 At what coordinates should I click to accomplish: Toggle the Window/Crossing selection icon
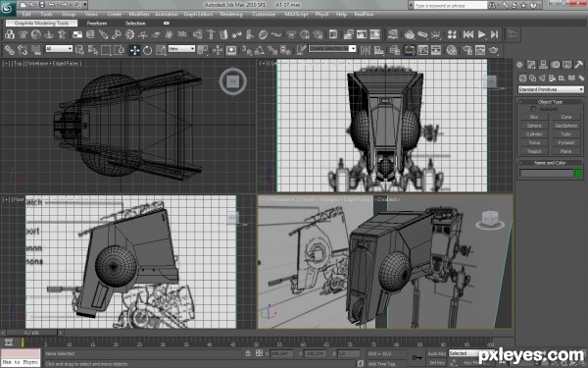tap(119, 50)
